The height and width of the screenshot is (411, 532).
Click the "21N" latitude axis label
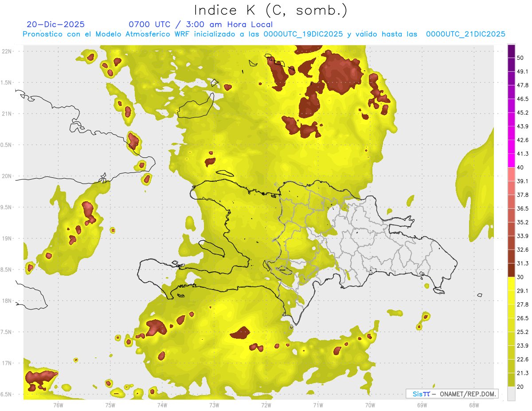pyautogui.click(x=7, y=114)
